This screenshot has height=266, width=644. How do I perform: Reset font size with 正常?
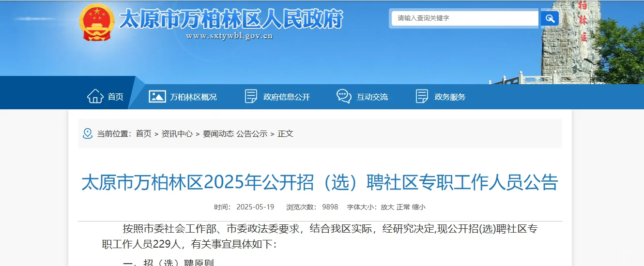(403, 207)
